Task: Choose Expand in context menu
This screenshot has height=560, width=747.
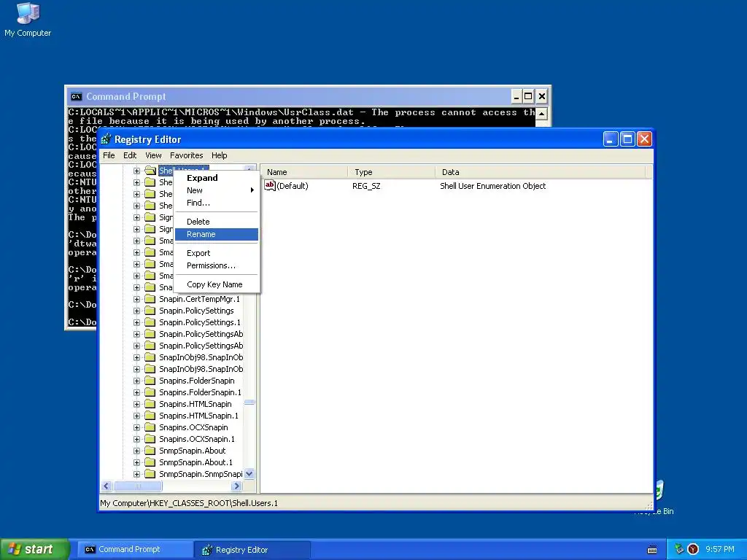Action: tap(217, 178)
